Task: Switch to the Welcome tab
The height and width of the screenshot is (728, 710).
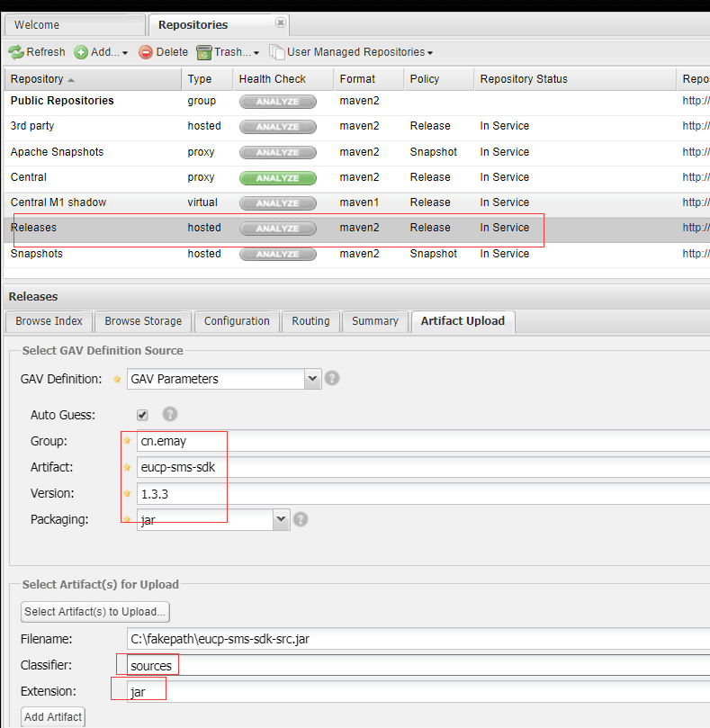Action: (43, 24)
